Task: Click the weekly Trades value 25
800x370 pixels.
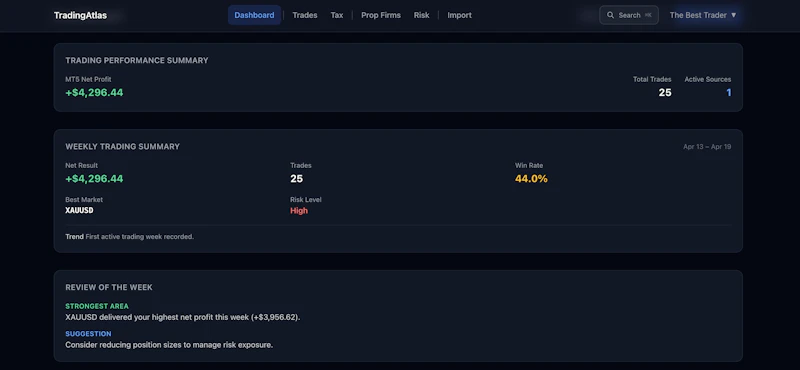Action: point(296,179)
